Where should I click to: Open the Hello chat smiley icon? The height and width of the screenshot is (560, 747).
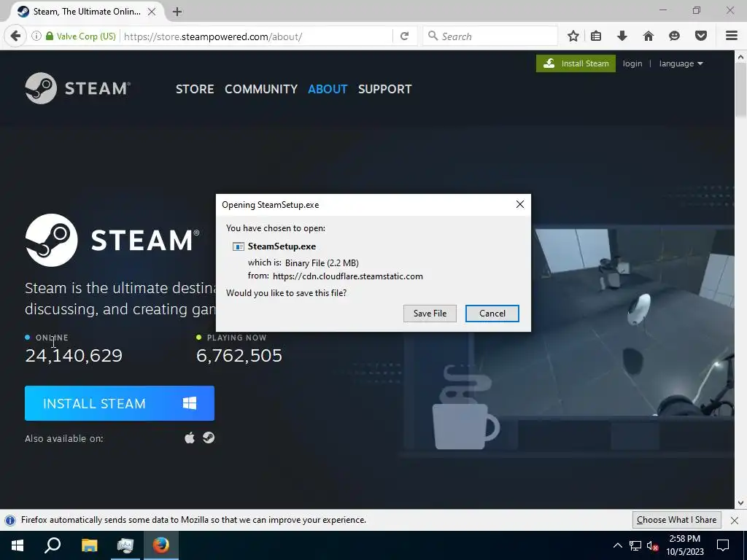click(x=674, y=36)
